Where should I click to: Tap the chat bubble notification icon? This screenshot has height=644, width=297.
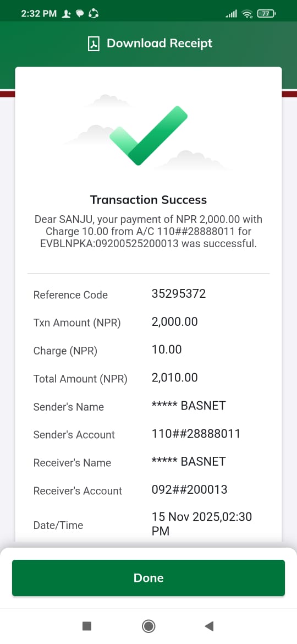[80, 14]
